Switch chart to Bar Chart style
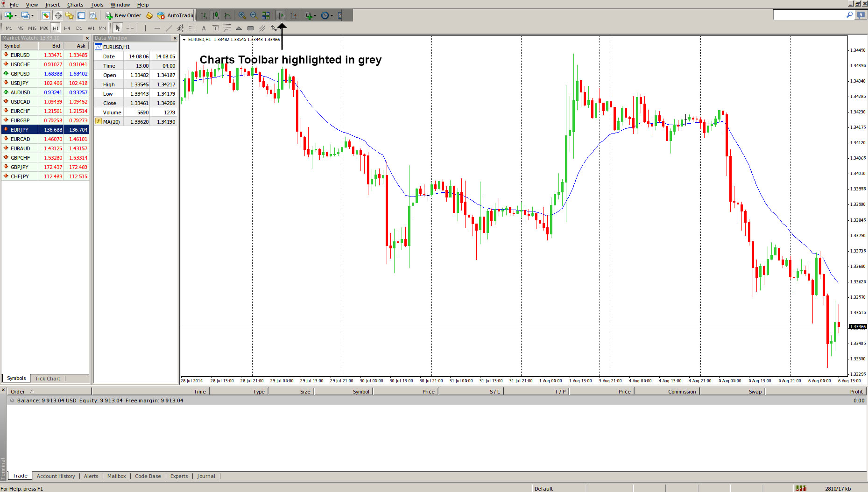This screenshot has width=868, height=492. point(204,15)
